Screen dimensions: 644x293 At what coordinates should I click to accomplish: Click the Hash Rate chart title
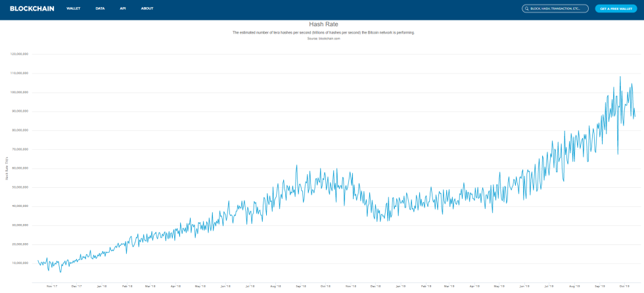[x=323, y=24]
